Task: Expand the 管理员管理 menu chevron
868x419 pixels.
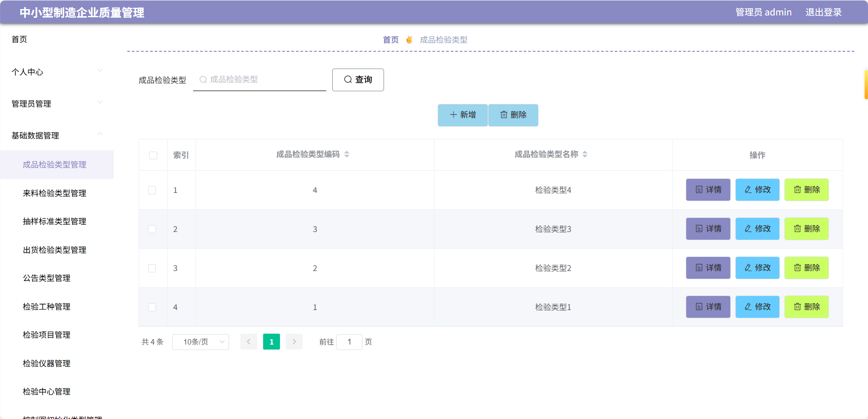Action: pyautogui.click(x=100, y=102)
